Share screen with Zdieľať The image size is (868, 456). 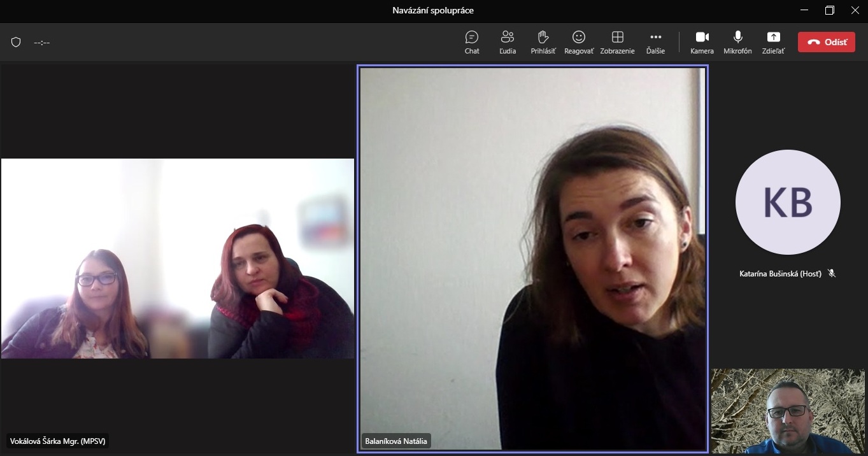click(x=773, y=42)
